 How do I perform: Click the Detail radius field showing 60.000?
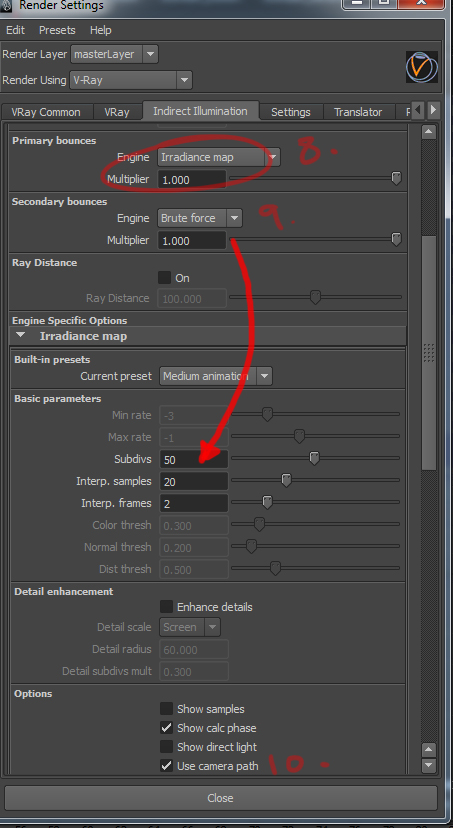(x=194, y=650)
